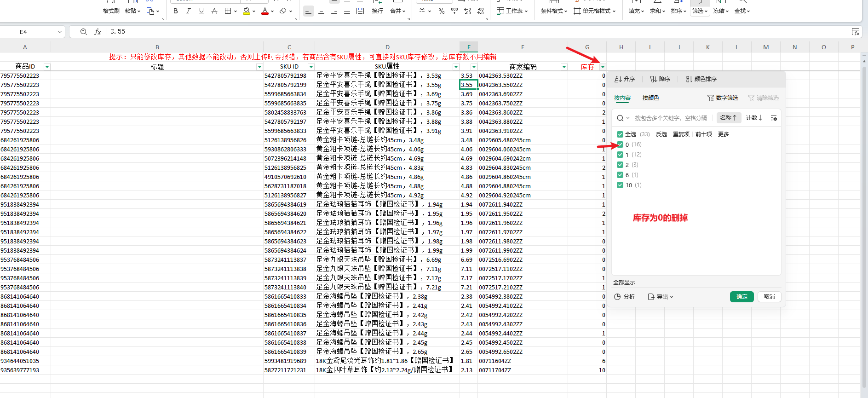Click the strikethrough text icon
868x398 pixels.
tap(214, 11)
